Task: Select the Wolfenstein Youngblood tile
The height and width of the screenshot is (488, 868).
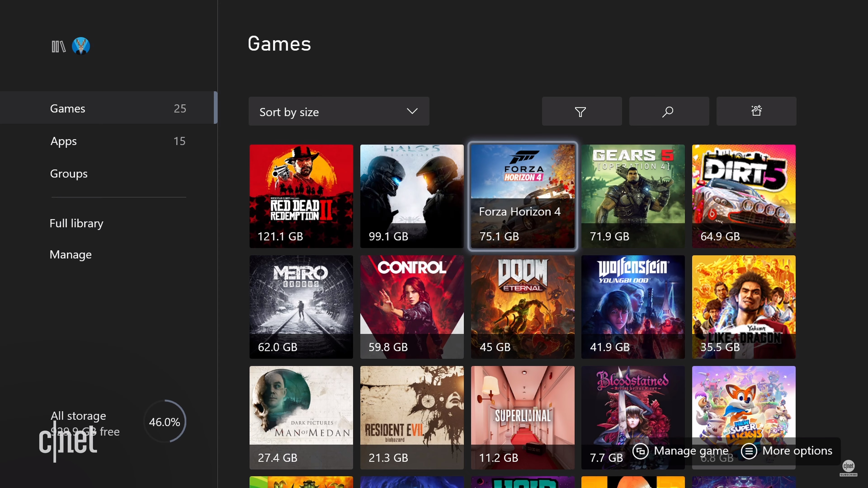Action: click(x=633, y=307)
